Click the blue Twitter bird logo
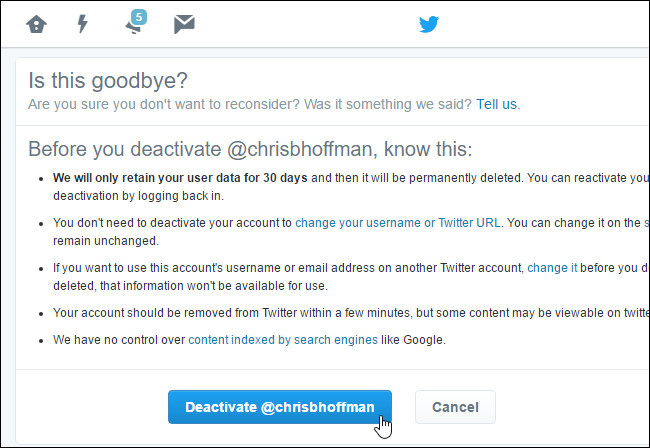 click(429, 24)
